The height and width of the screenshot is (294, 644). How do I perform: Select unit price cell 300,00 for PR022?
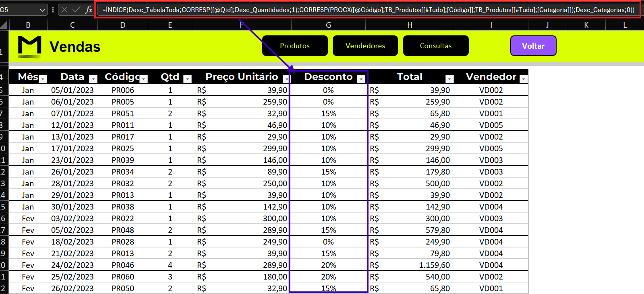242,218
